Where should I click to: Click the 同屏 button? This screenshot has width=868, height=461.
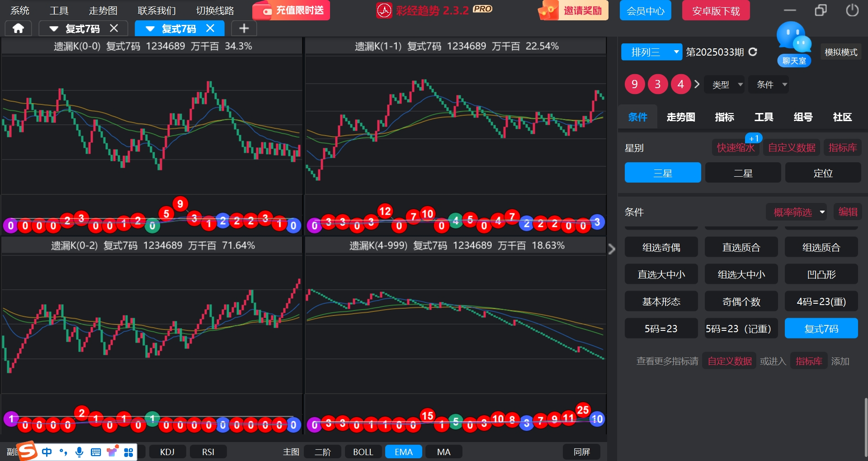pos(582,452)
